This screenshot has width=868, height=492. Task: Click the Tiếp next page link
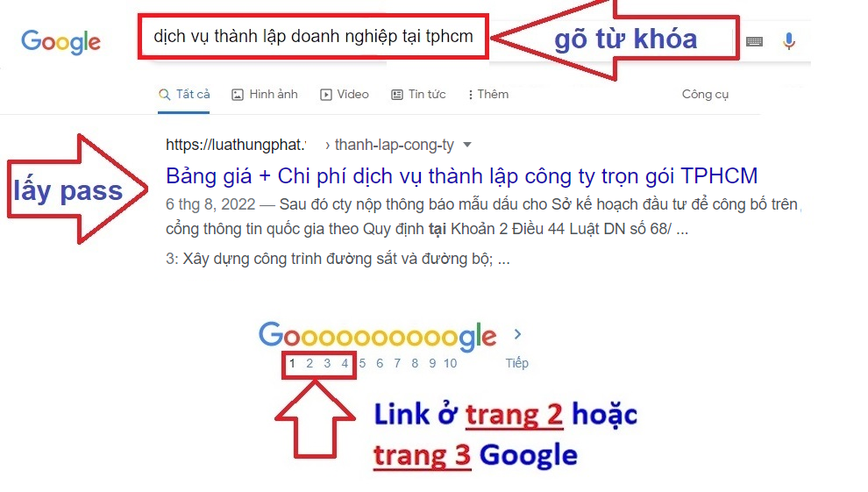pyautogui.click(x=517, y=364)
